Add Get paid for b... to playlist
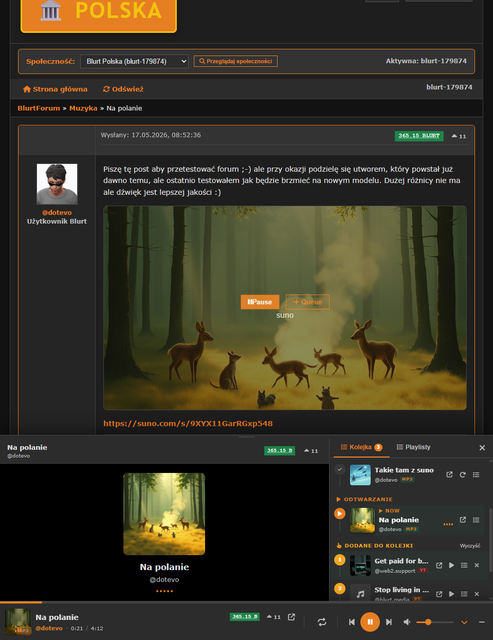This screenshot has height=640, width=493. tap(464, 565)
